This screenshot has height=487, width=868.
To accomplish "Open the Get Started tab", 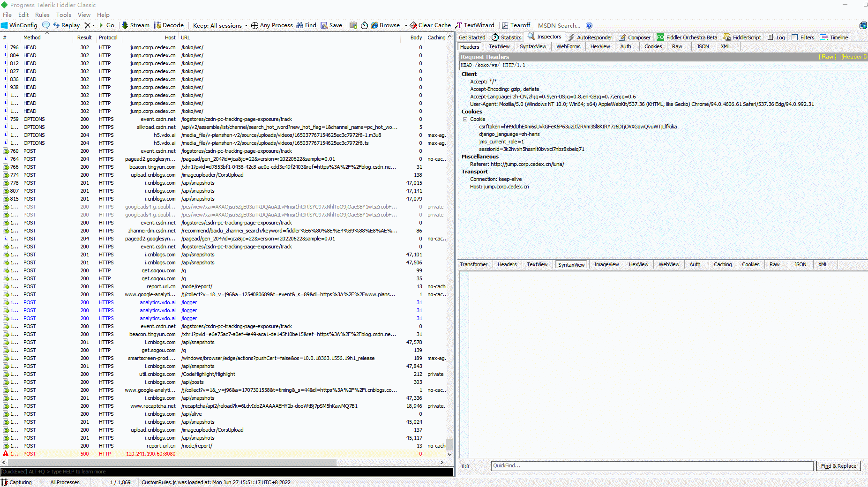I will pos(472,37).
